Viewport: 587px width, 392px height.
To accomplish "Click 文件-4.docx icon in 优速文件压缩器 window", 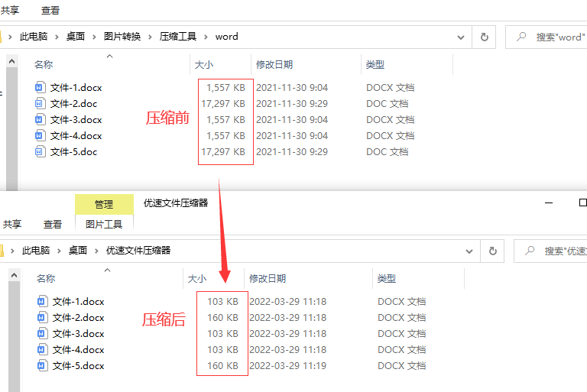I will (x=42, y=350).
